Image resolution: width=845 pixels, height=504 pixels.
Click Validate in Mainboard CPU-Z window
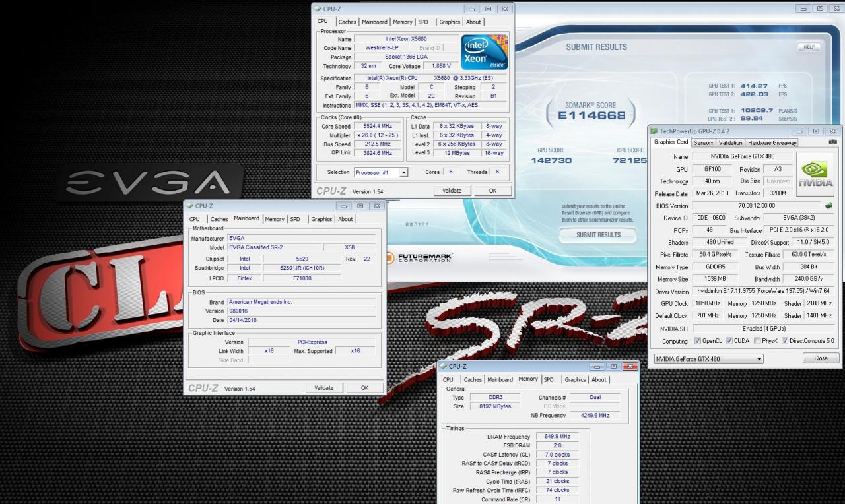click(x=324, y=387)
